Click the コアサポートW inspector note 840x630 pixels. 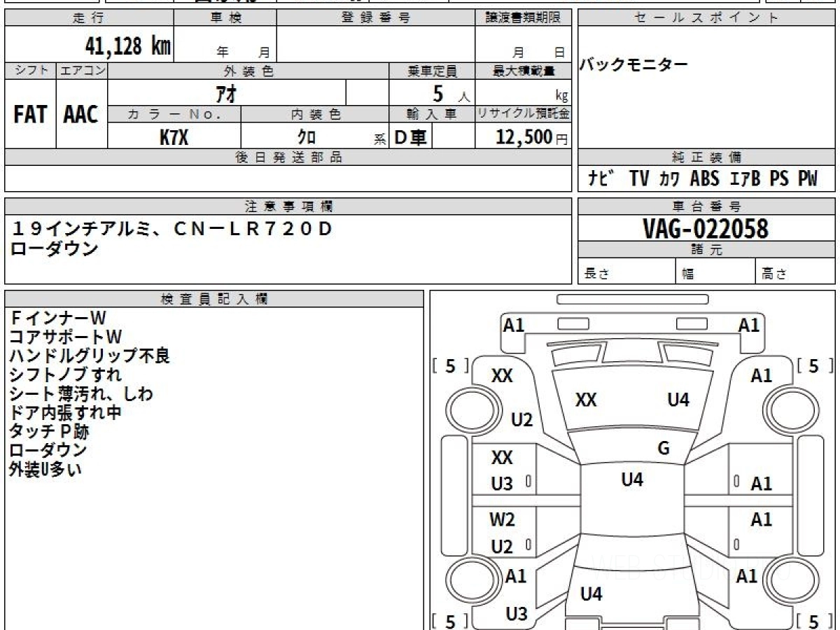coord(66,337)
